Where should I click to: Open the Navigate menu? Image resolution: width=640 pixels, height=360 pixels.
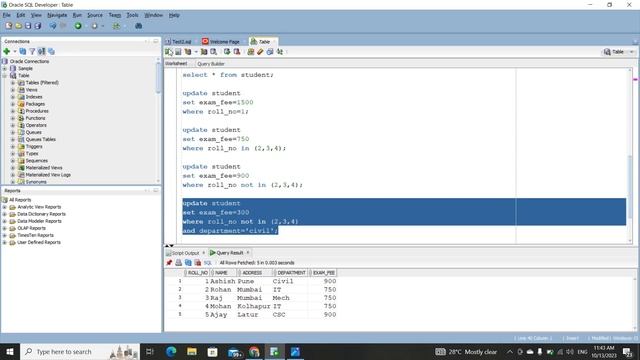pyautogui.click(x=57, y=15)
